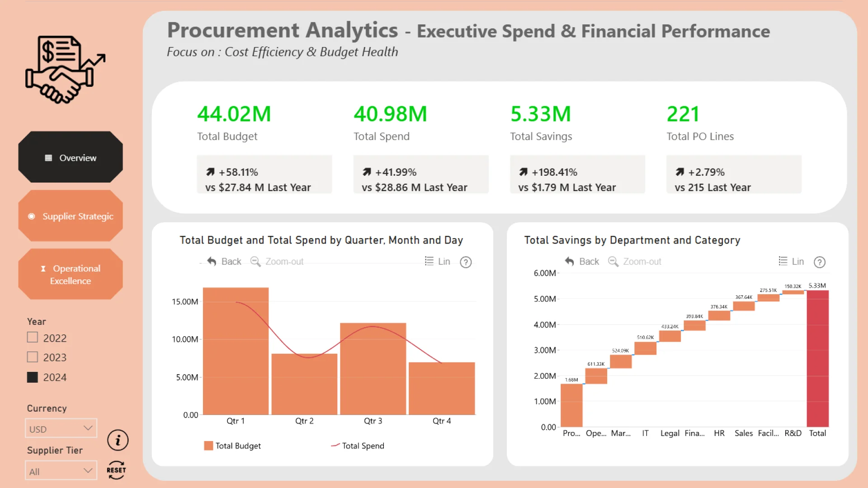Click the Legal axis label
This screenshot has height=488, width=868.
tap(670, 433)
